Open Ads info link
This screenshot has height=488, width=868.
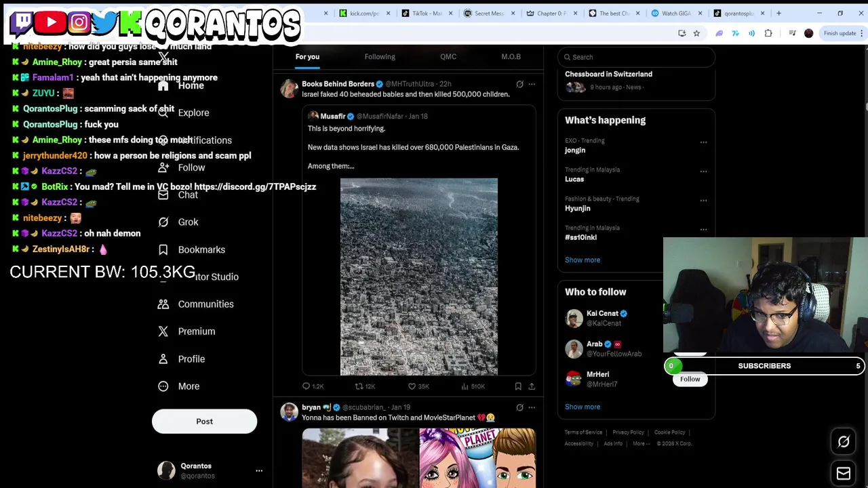point(613,444)
